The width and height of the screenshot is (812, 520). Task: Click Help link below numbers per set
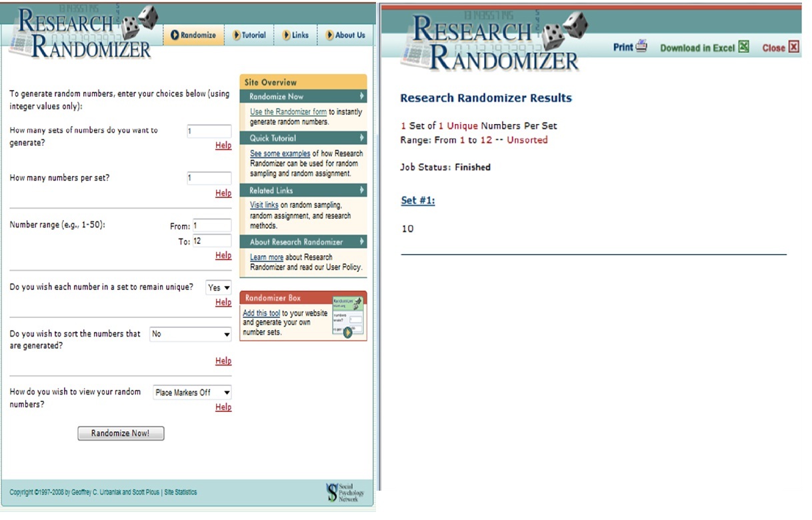click(223, 193)
